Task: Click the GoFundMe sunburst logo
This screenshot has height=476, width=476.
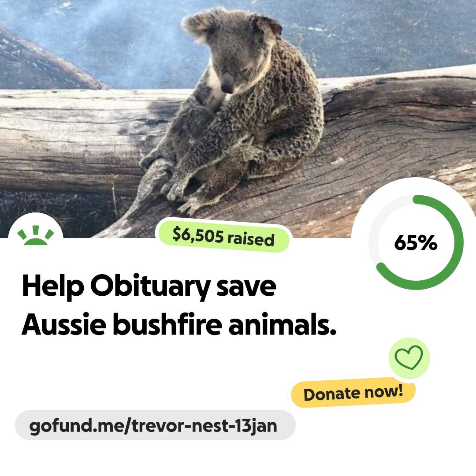Action: 36,235
